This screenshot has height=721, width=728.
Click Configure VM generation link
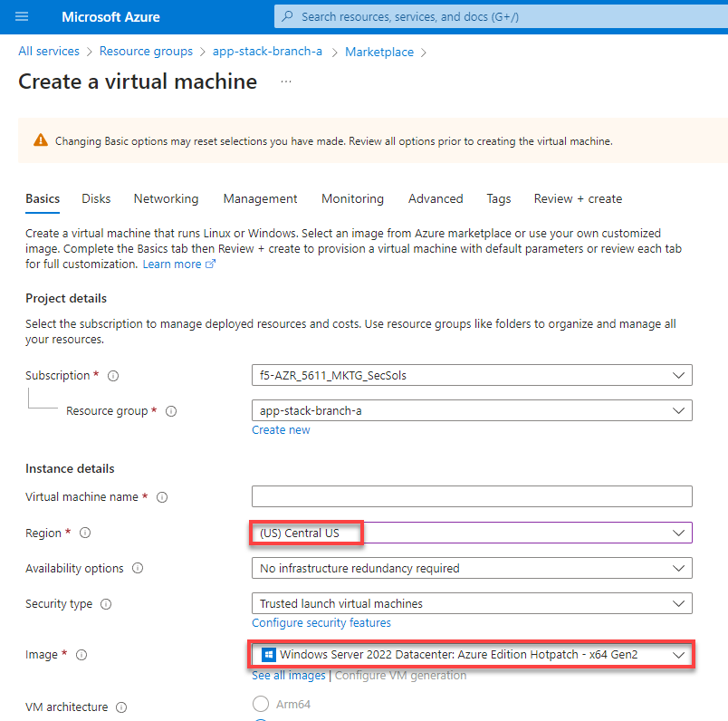(x=400, y=675)
